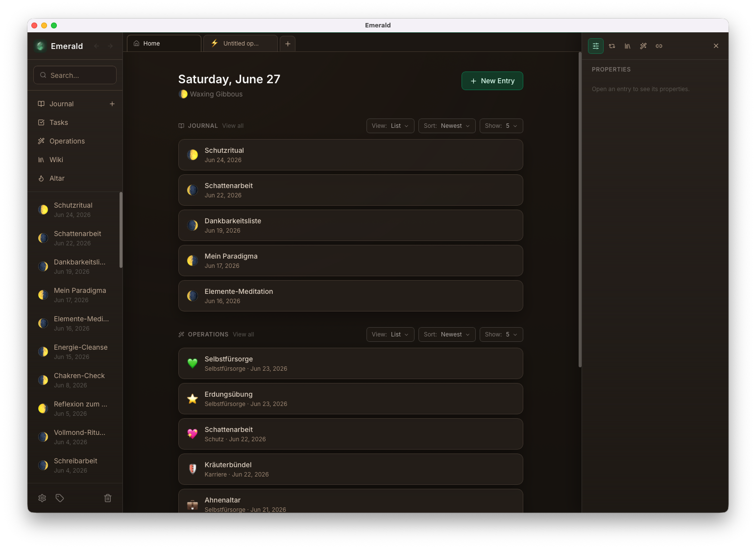Switch to the Home tab
This screenshot has height=549, width=756.
pyautogui.click(x=164, y=44)
